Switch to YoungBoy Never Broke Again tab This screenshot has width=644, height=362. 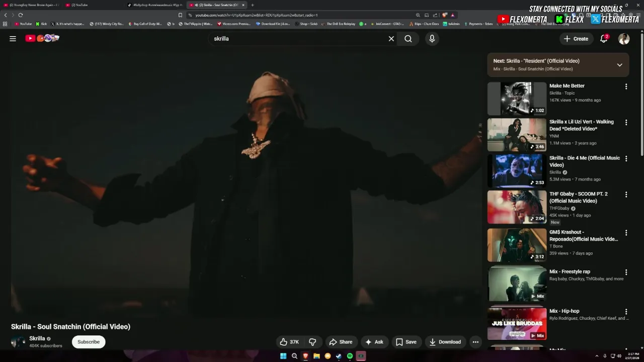[x=32, y=5]
